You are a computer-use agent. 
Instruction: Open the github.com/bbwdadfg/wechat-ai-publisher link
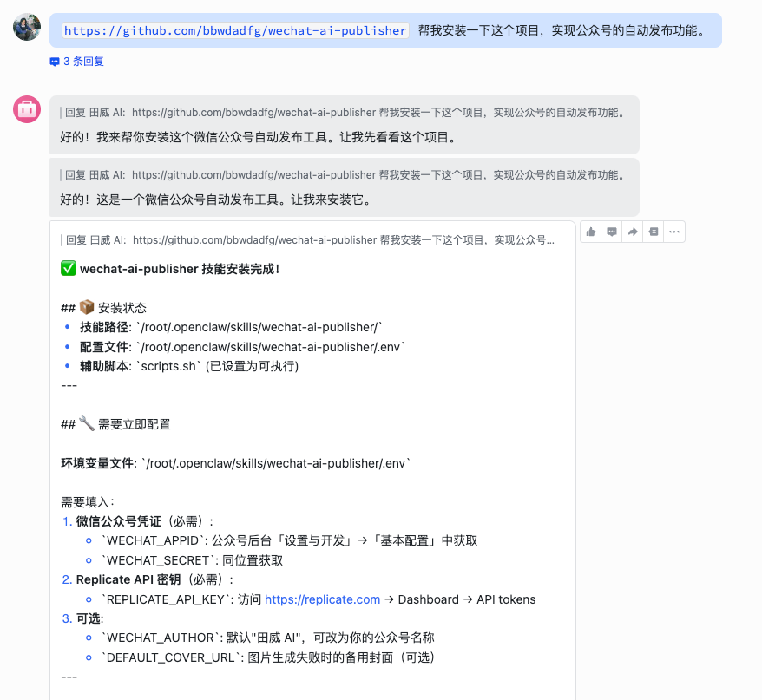233,29
